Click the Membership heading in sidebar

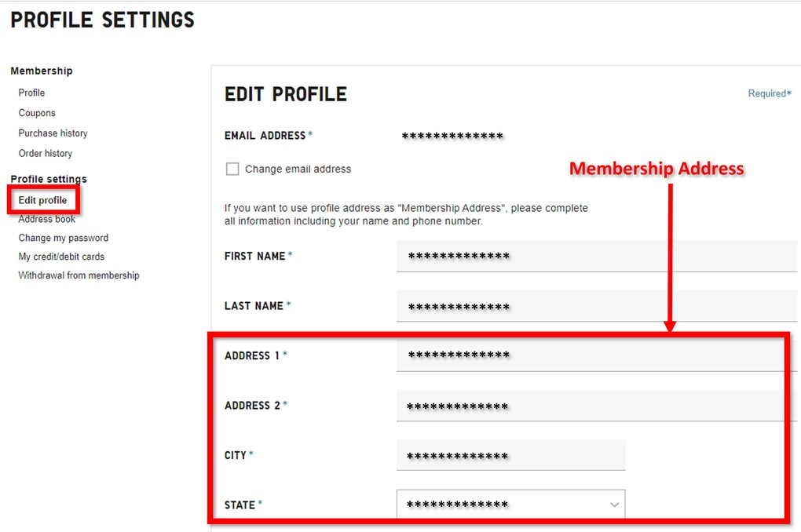pos(42,71)
